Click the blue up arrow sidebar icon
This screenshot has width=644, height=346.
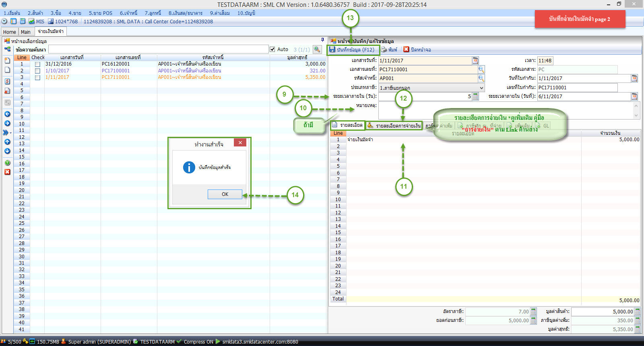[7, 142]
